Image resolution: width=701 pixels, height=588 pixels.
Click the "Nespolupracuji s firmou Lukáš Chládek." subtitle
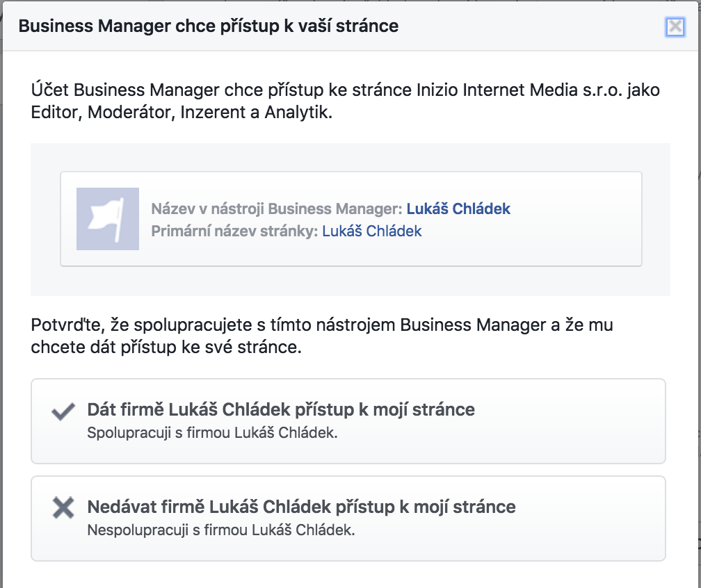pos(221,530)
